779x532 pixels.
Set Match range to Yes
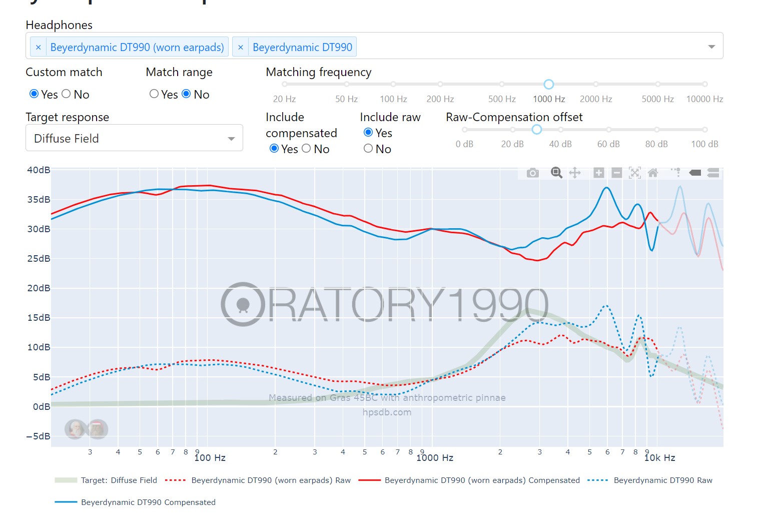pos(154,94)
